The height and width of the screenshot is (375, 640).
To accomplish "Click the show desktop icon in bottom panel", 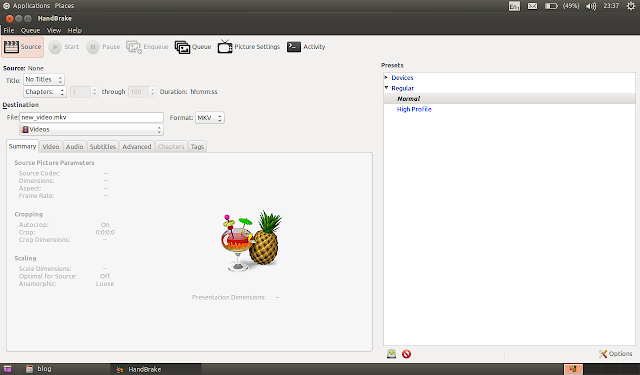I will tap(7, 369).
